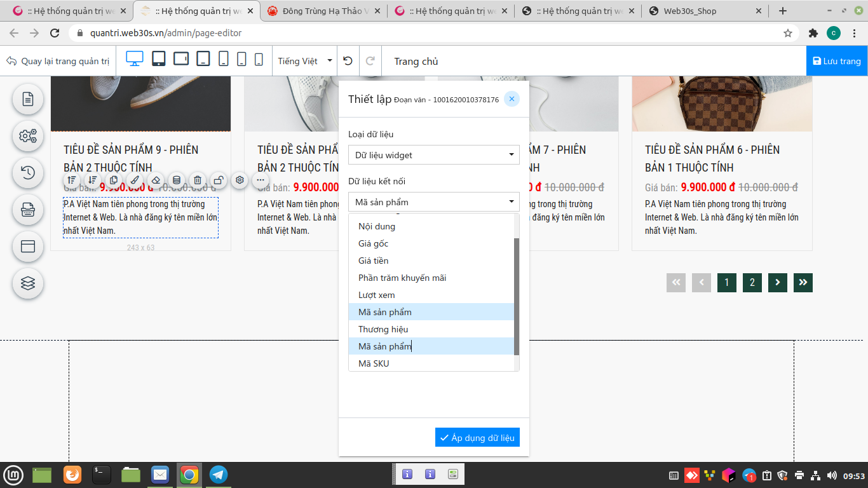Viewport: 868px width, 488px height.
Task: Reload the page in the browser
Action: (55, 33)
